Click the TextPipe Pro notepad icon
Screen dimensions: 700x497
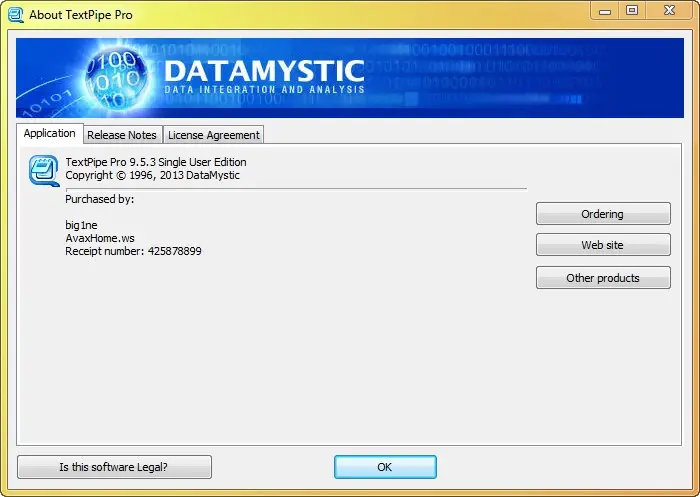44,171
